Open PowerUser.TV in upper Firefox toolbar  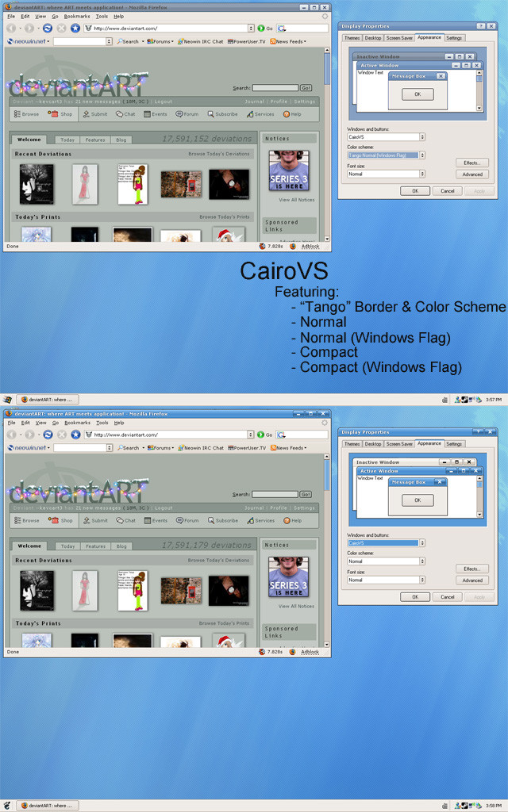(x=246, y=41)
